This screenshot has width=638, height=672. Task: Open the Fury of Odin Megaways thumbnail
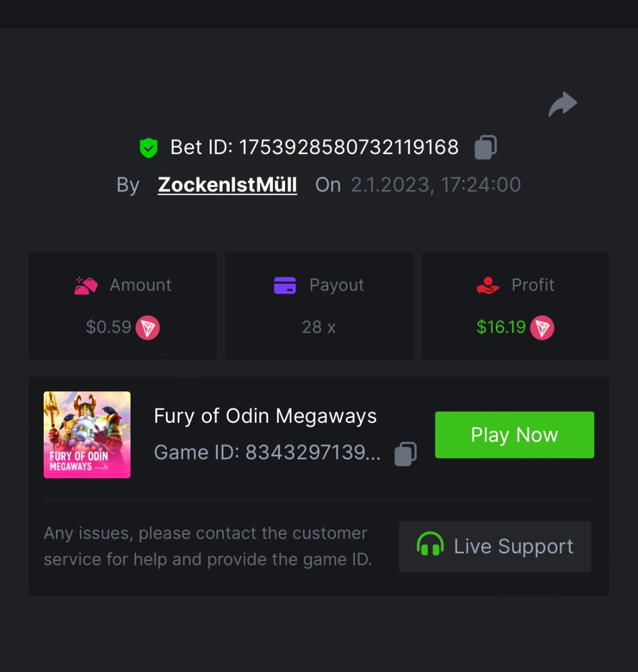[87, 435]
